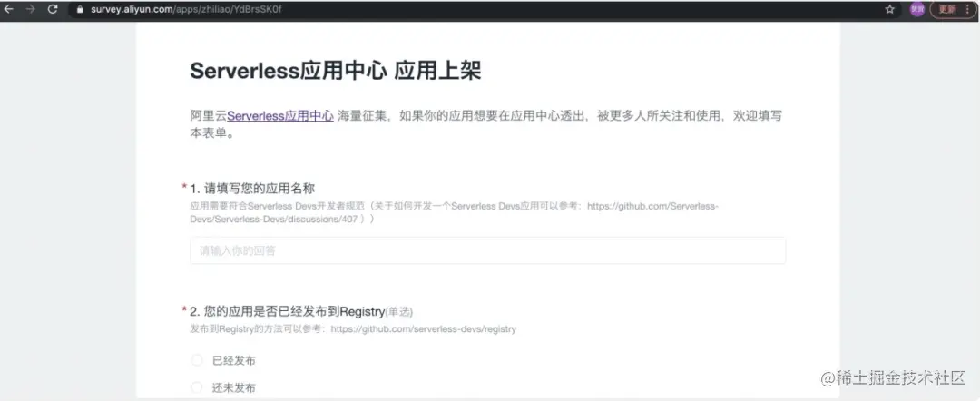
Task: Click the github.com/serverless-devs/registry reference text
Action: point(423,328)
